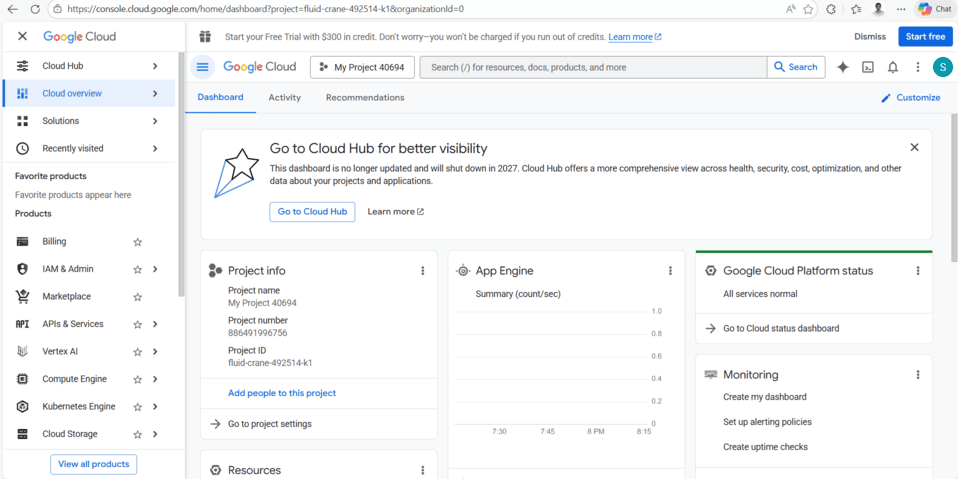Click Add people to this project link
Image resolution: width=958 pixels, height=479 pixels.
(282, 393)
